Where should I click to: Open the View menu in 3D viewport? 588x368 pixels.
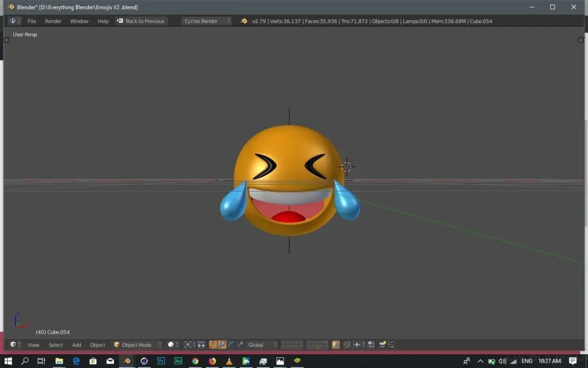[x=33, y=345]
